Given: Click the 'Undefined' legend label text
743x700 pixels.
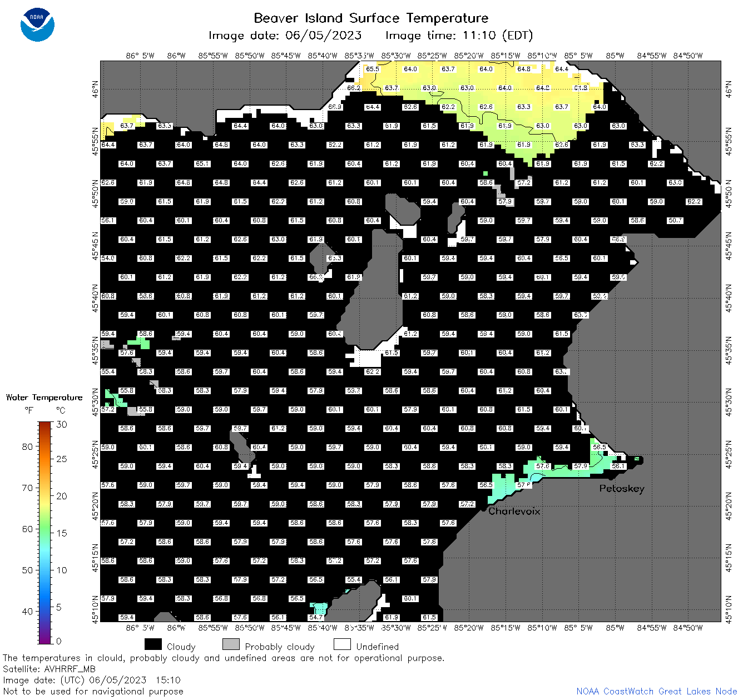Looking at the screenshot, I should (378, 647).
